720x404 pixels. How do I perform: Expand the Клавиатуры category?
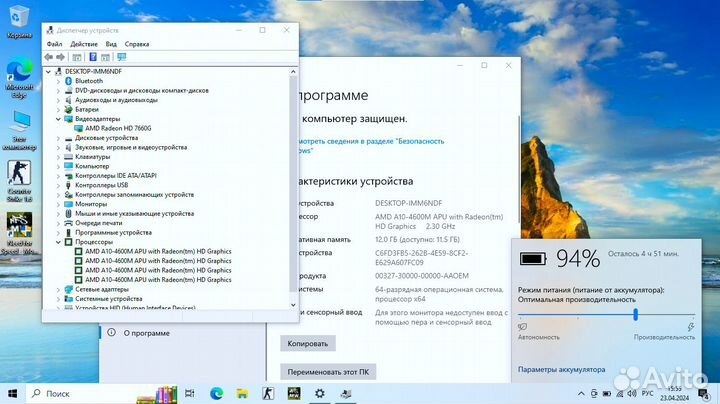pos(57,157)
